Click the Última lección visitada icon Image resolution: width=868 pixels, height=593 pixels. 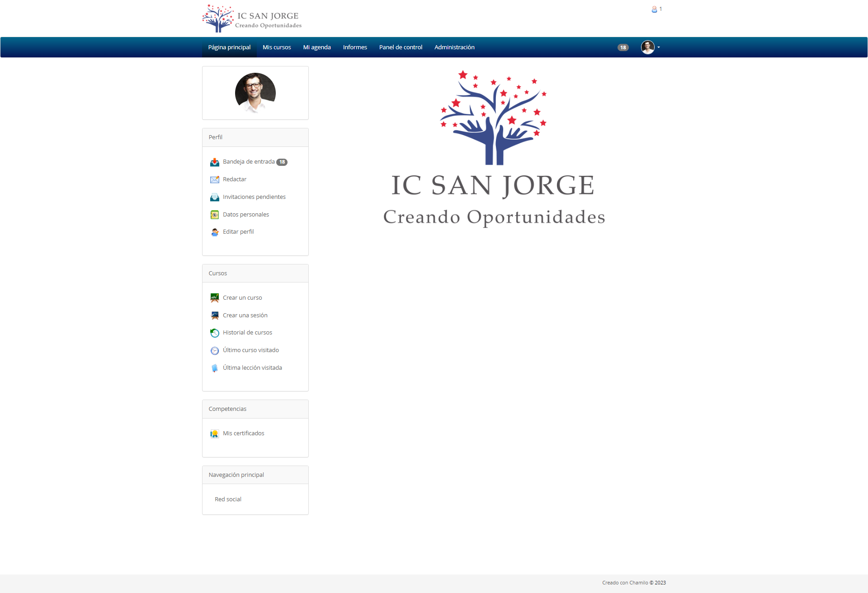[215, 368]
